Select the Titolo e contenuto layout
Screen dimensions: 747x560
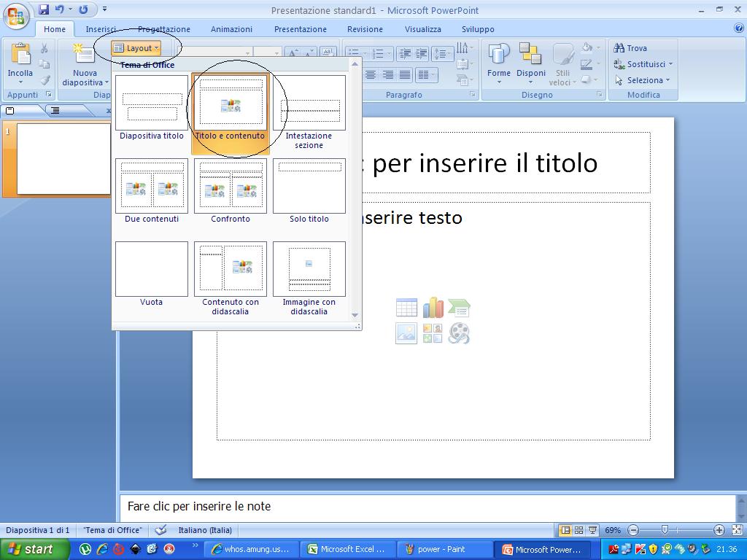point(231,104)
